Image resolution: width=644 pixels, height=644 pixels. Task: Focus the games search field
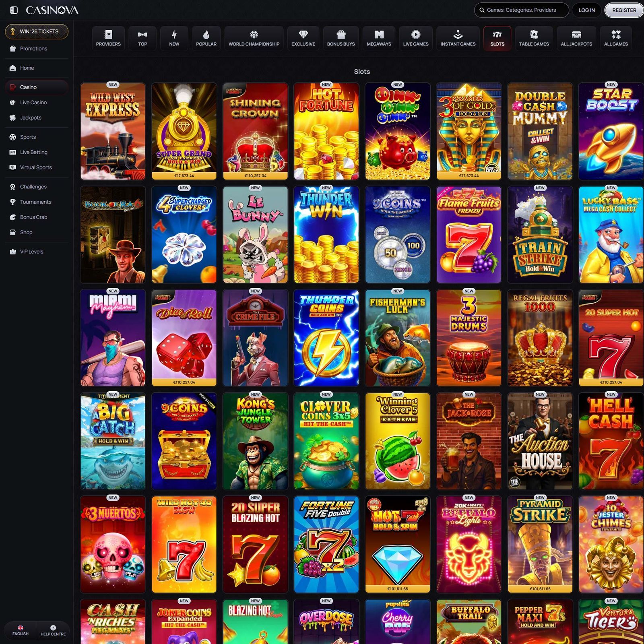pos(522,10)
